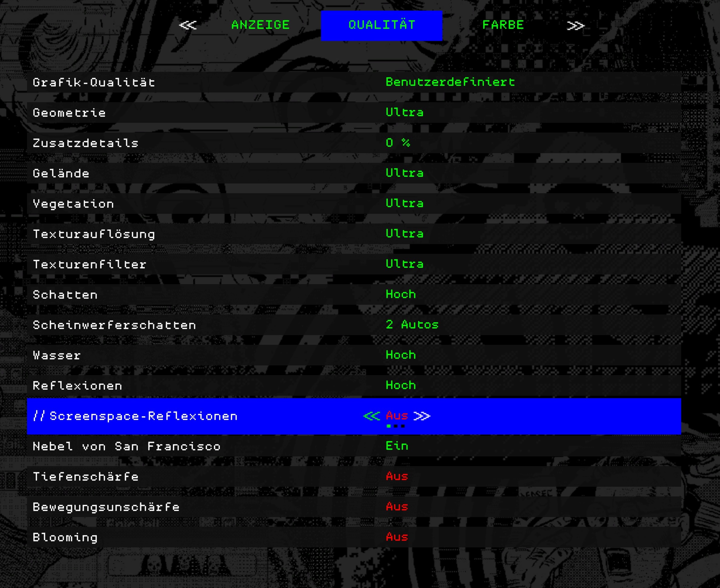Click right double-arrow after the Farbe tab
Screen dimensions: 720x588
pos(575,26)
